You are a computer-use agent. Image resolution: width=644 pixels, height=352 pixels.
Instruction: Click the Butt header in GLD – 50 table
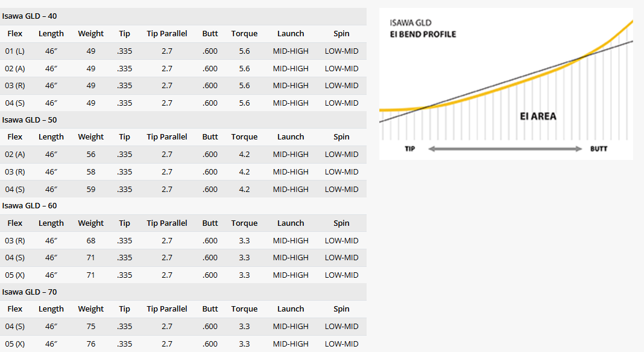point(210,137)
